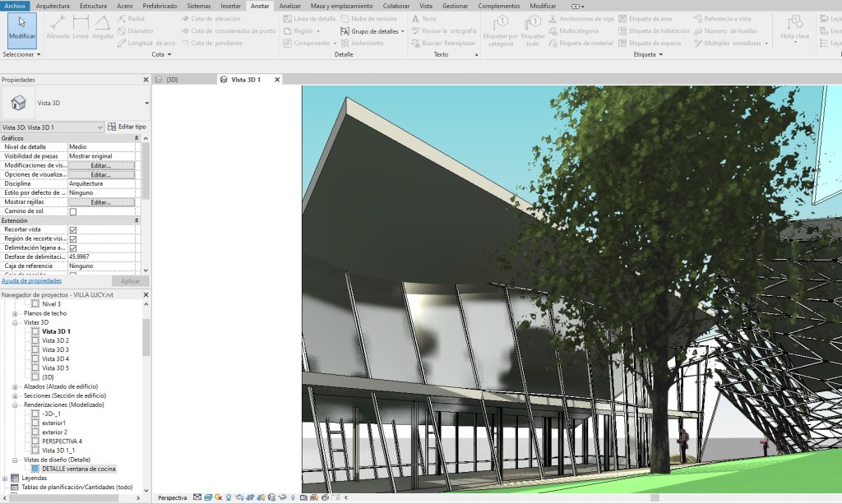This screenshot has height=504, width=842.
Task: Open the Vista 3D type selector dropdown
Action: (146, 104)
